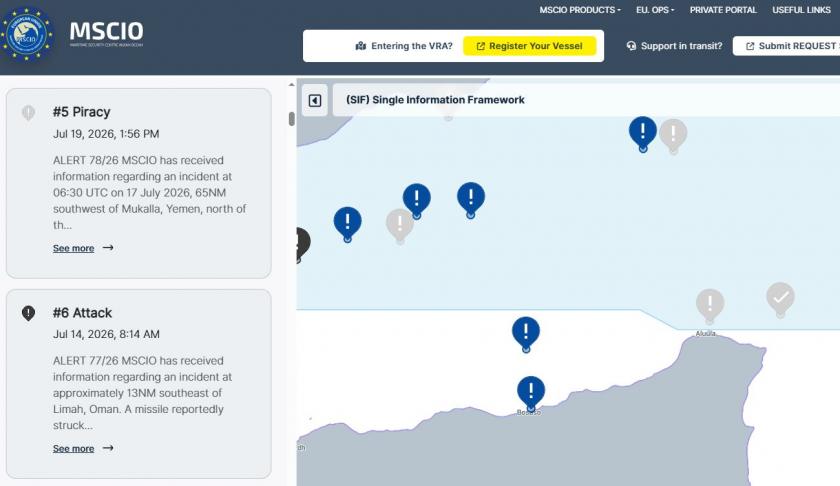Select the (SIF) Single Information Framework tab
This screenshot has width=840, height=486.
[435, 100]
